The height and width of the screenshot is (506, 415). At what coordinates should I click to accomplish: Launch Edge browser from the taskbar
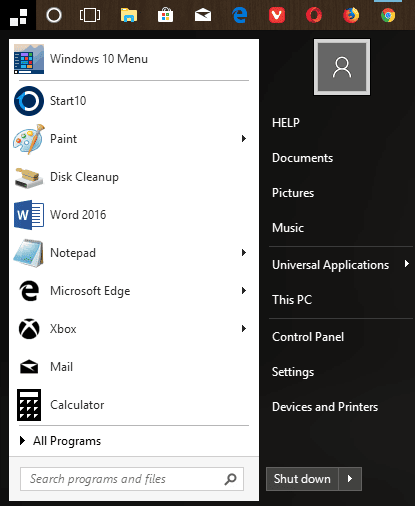point(240,15)
